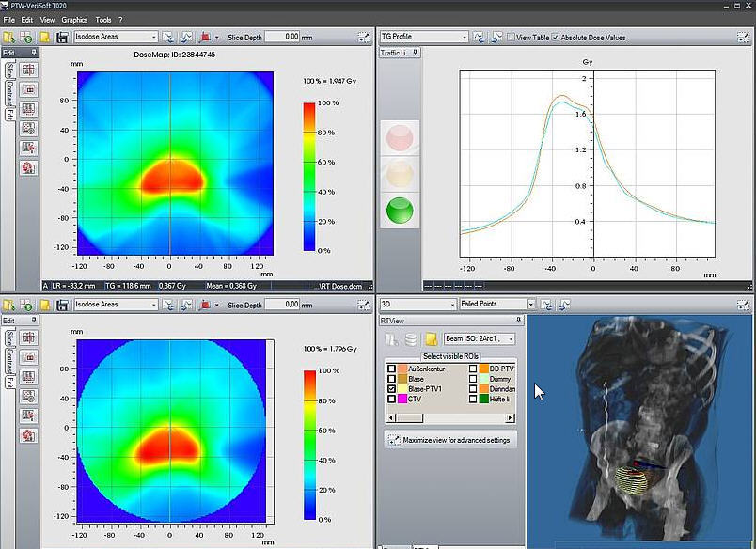Click green traffic light indicator
Image resolution: width=756 pixels, height=549 pixels.
click(400, 211)
